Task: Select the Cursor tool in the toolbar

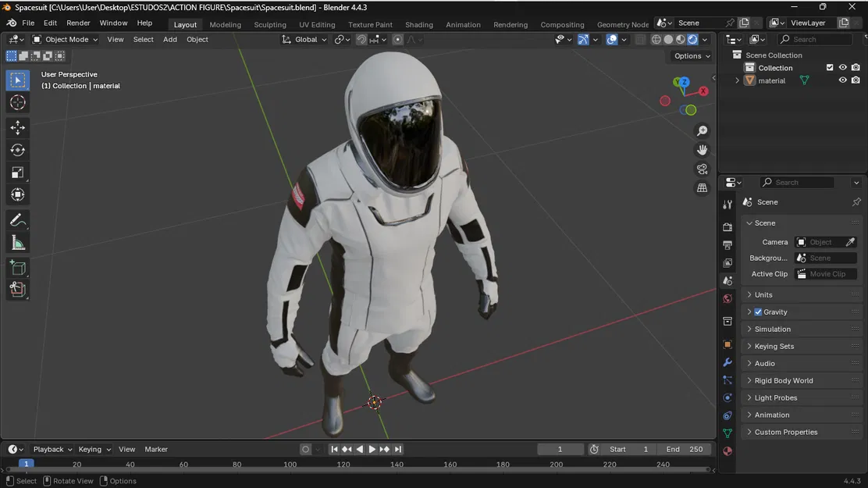Action: [x=17, y=103]
